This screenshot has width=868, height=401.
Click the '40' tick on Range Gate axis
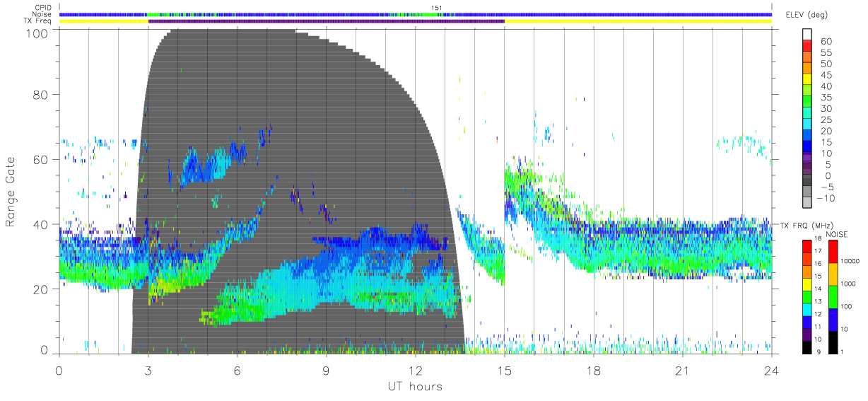(41, 224)
